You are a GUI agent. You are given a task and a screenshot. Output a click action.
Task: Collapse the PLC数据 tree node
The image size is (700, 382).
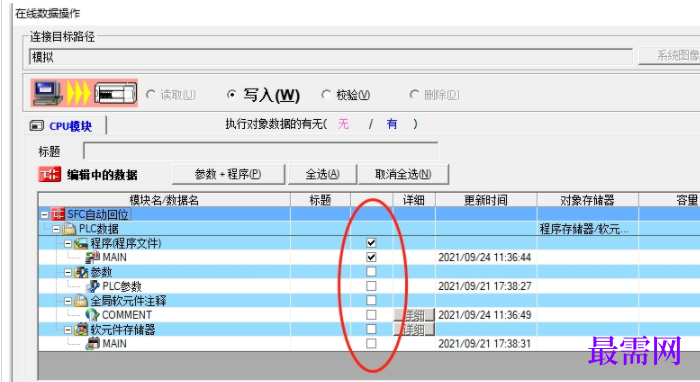56,229
